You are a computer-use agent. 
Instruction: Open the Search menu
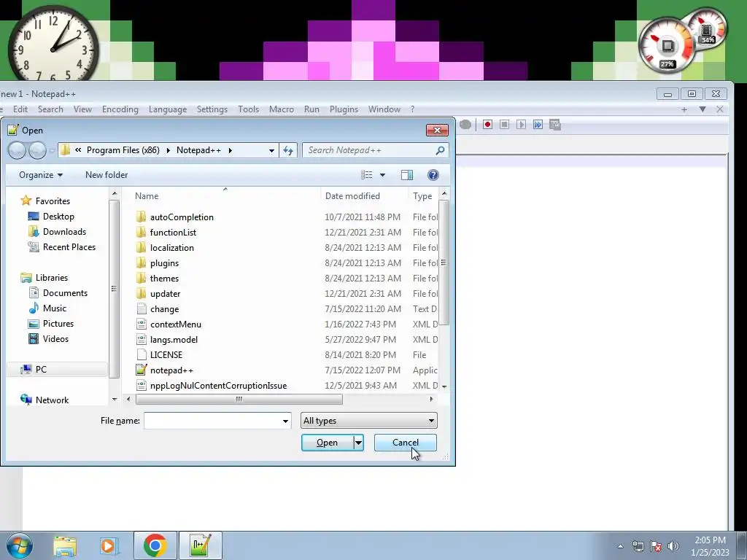tap(50, 109)
